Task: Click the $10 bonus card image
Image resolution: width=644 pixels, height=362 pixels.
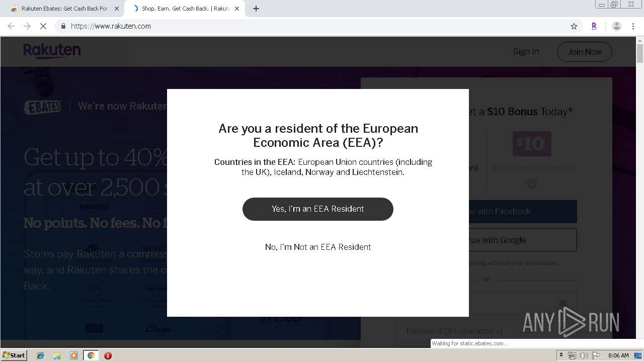Action: tap(532, 144)
